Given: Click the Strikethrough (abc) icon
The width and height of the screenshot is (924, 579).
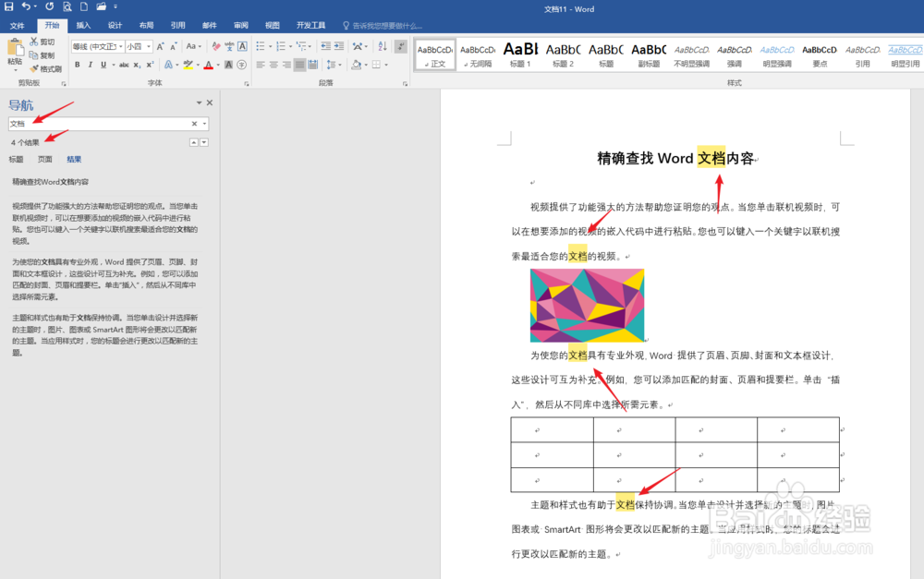Looking at the screenshot, I should pos(124,65).
